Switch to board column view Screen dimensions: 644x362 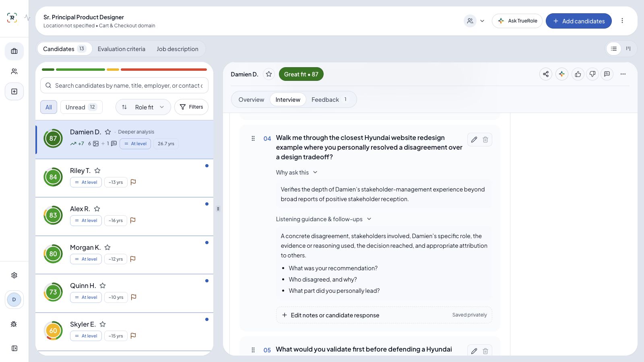628,49
